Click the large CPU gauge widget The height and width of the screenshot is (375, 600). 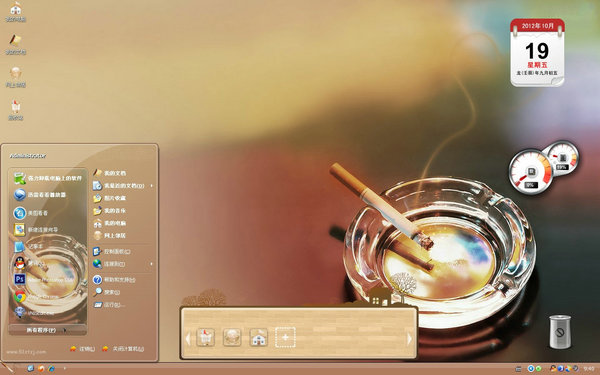pyautogui.click(x=530, y=172)
